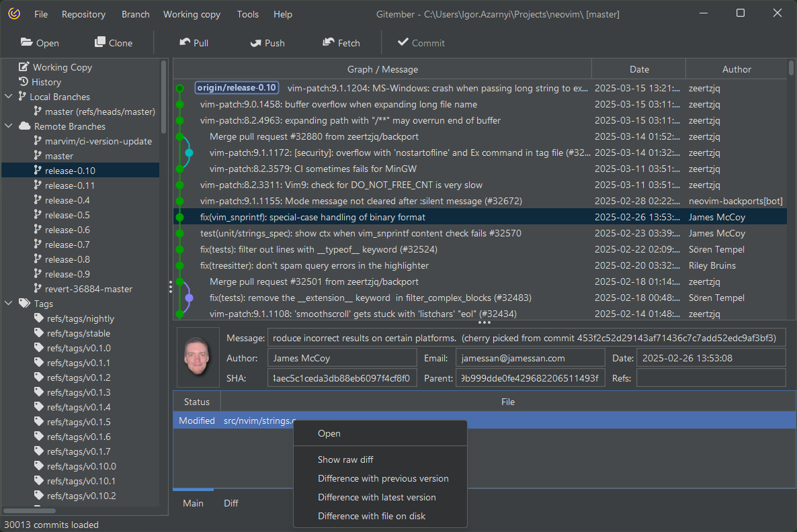This screenshot has height=532, width=797.
Task: Open the Repository menu
Action: coord(83,14)
